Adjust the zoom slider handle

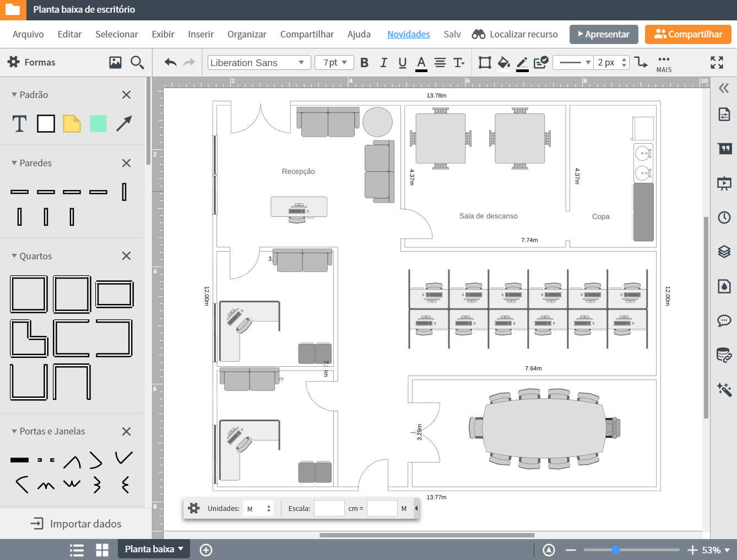[616, 550]
